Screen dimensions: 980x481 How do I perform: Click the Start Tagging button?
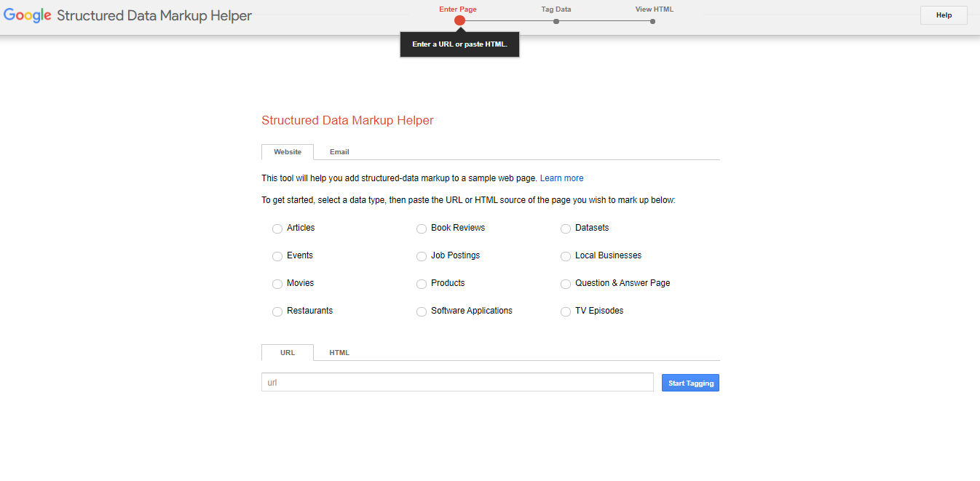pos(690,383)
